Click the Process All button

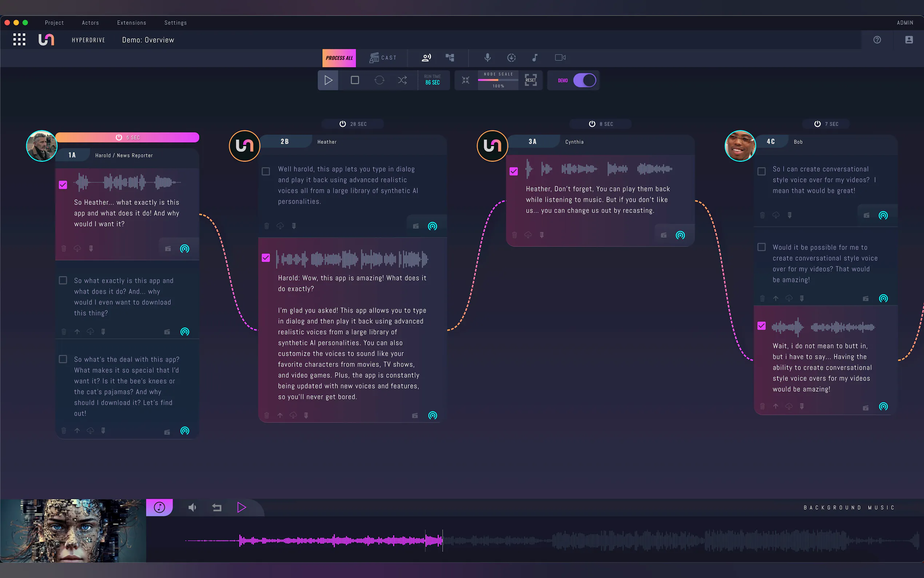[x=339, y=58]
